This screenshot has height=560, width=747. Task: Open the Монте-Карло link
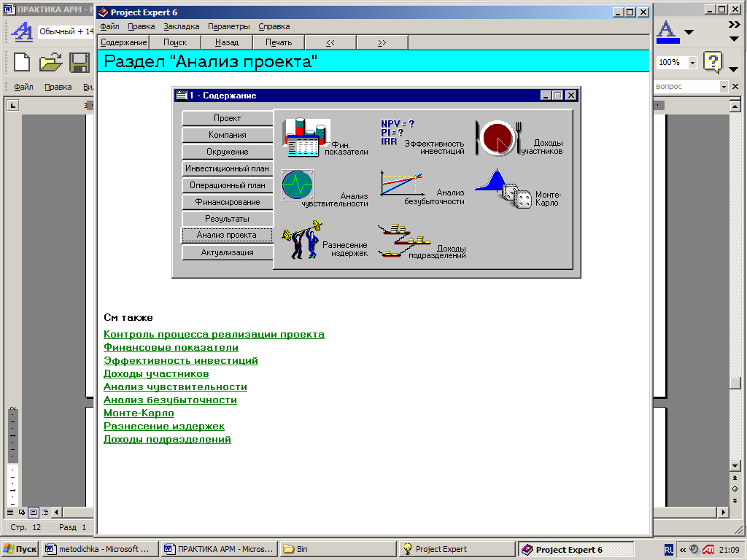tap(139, 413)
